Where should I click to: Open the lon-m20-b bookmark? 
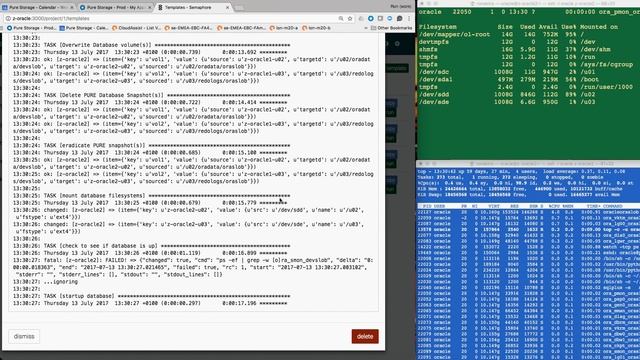point(317,28)
